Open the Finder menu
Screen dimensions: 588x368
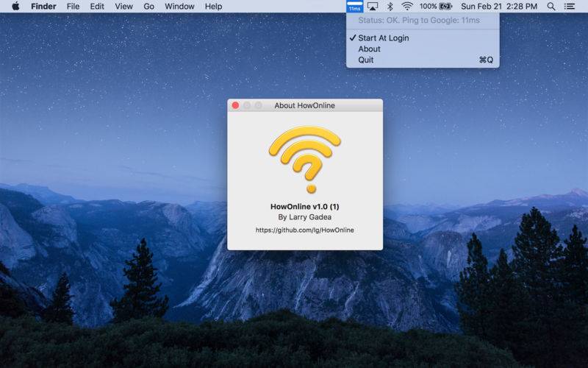[x=43, y=7]
